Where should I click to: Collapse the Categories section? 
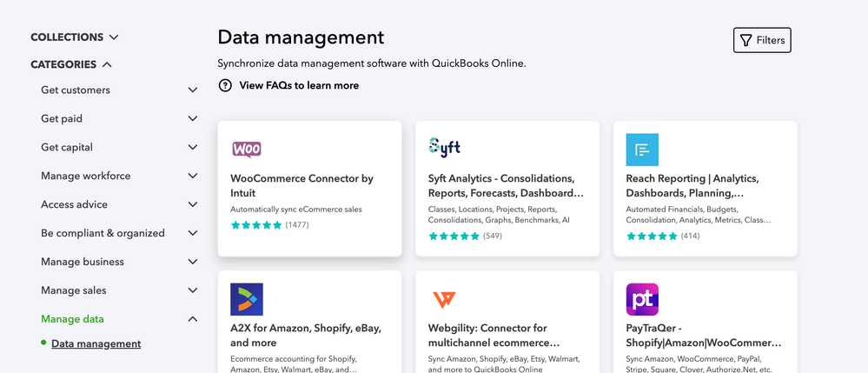[71, 64]
